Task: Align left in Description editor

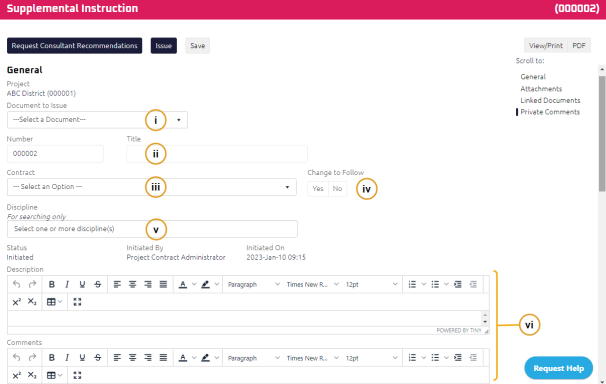Action: 117,284
